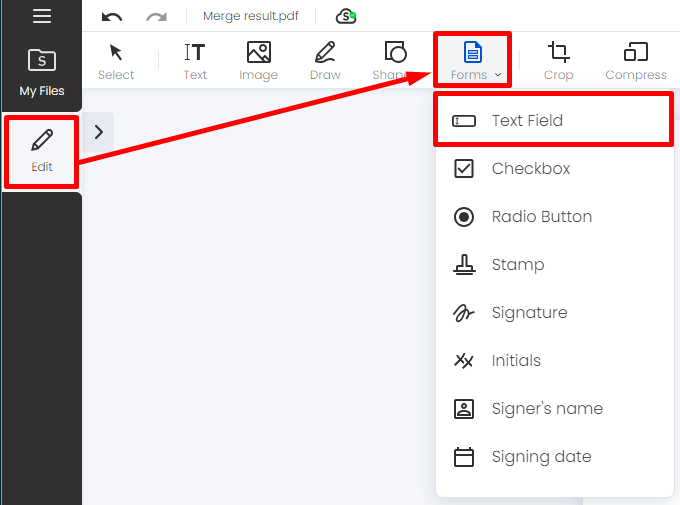Choose Signature from Forms menu
The image size is (680, 505).
coord(555,312)
